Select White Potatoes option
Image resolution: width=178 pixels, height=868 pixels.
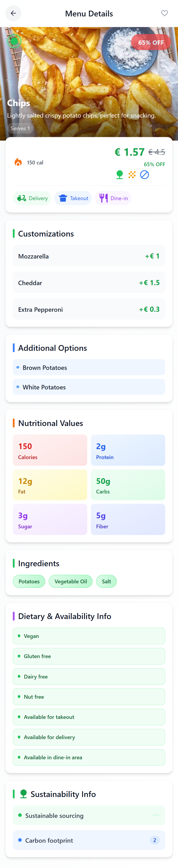pos(89,387)
